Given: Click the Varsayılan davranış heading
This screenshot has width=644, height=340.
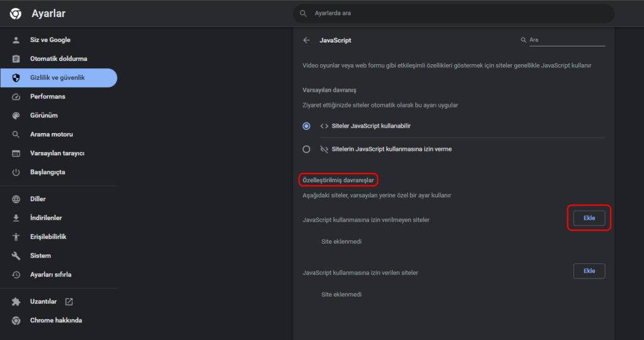Looking at the screenshot, I should pyautogui.click(x=330, y=90).
